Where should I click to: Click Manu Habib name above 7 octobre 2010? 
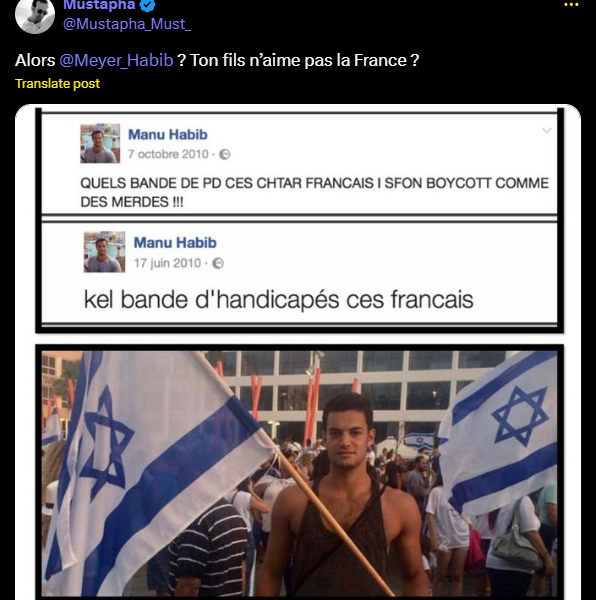point(168,135)
